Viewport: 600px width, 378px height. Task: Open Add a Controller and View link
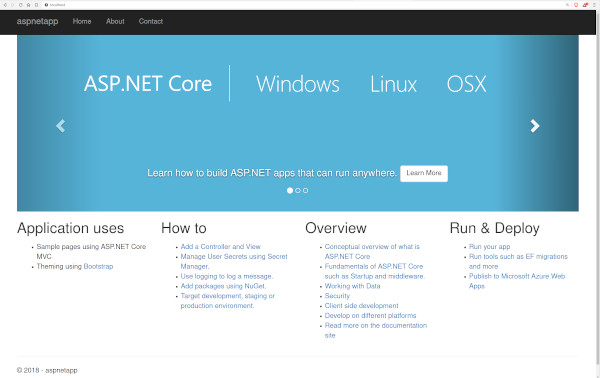pos(220,247)
